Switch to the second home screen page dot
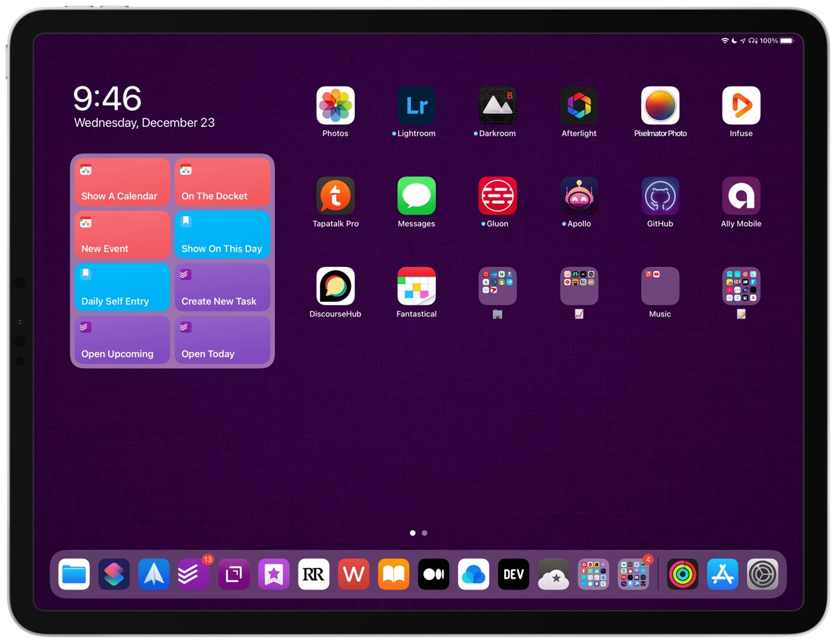 coord(425,533)
